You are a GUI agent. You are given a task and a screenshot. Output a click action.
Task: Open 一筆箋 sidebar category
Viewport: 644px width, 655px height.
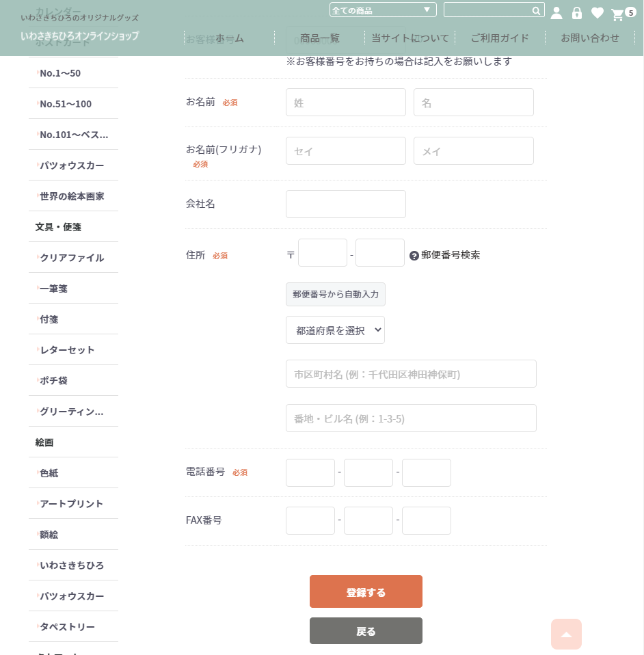(x=74, y=289)
